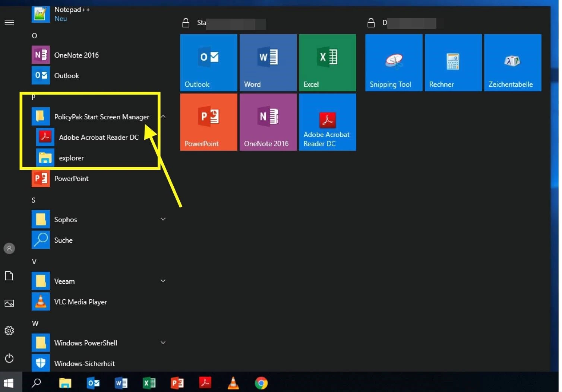Click the Adobe Acrobat Reader DC tile
562x392 pixels.
pyautogui.click(x=327, y=122)
